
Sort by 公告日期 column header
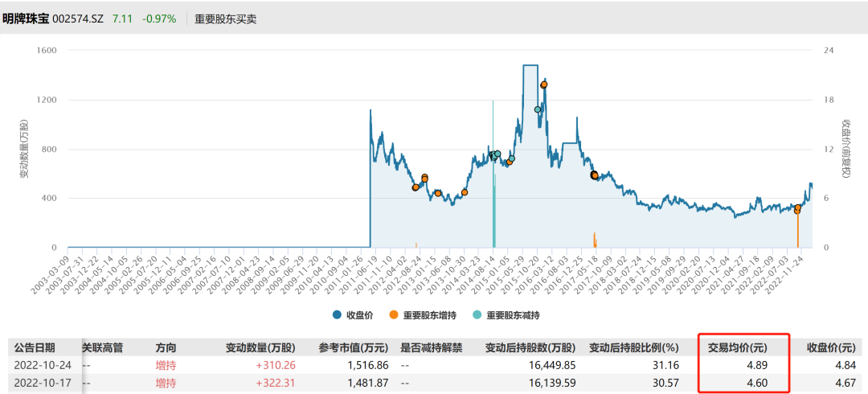(34, 347)
